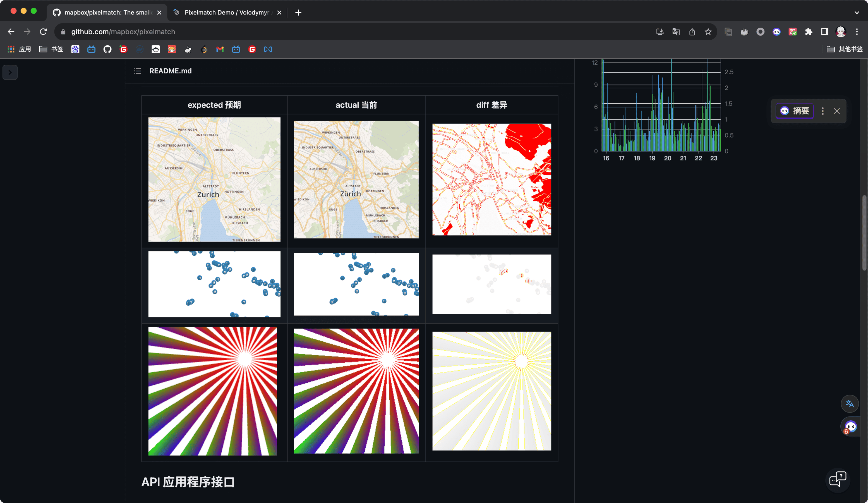Viewport: 868px width, 503px height.
Task: Click the share icon in the address bar
Action: [x=692, y=32]
